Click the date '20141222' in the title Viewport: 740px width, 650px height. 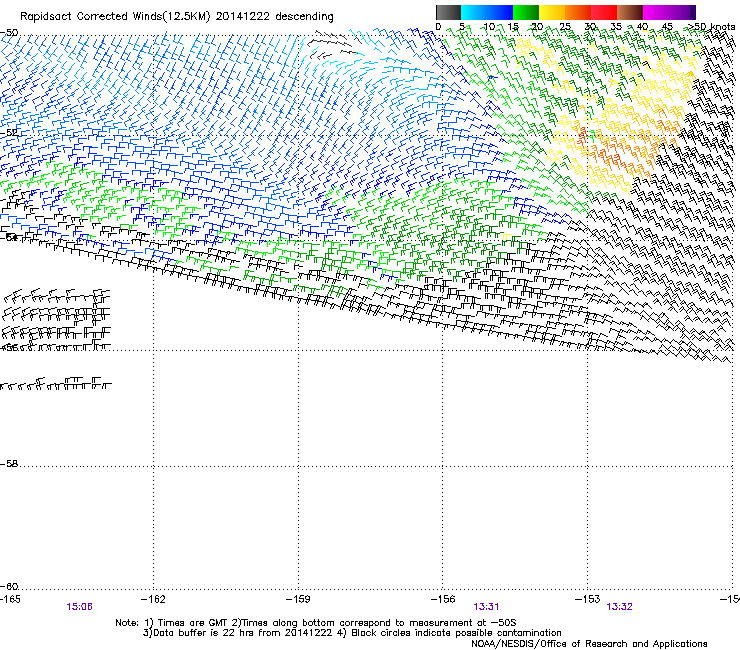(x=243, y=17)
